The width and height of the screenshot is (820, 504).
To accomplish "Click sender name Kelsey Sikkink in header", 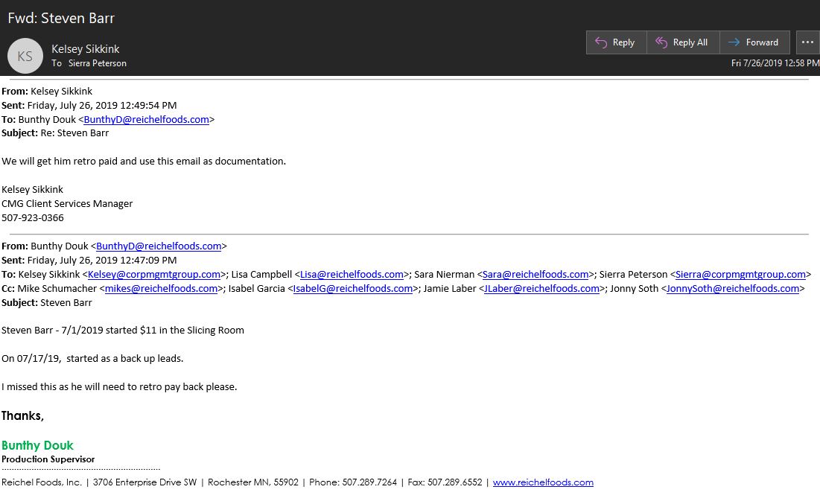I will point(86,49).
